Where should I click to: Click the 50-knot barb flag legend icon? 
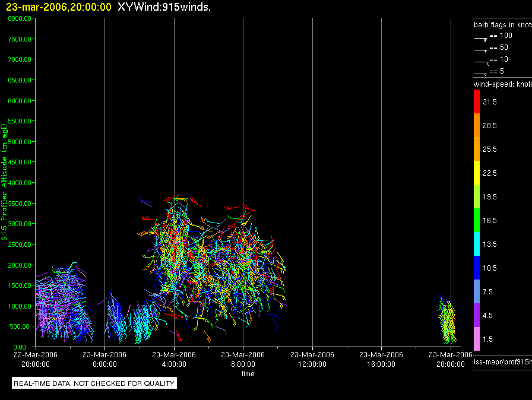tap(480, 51)
